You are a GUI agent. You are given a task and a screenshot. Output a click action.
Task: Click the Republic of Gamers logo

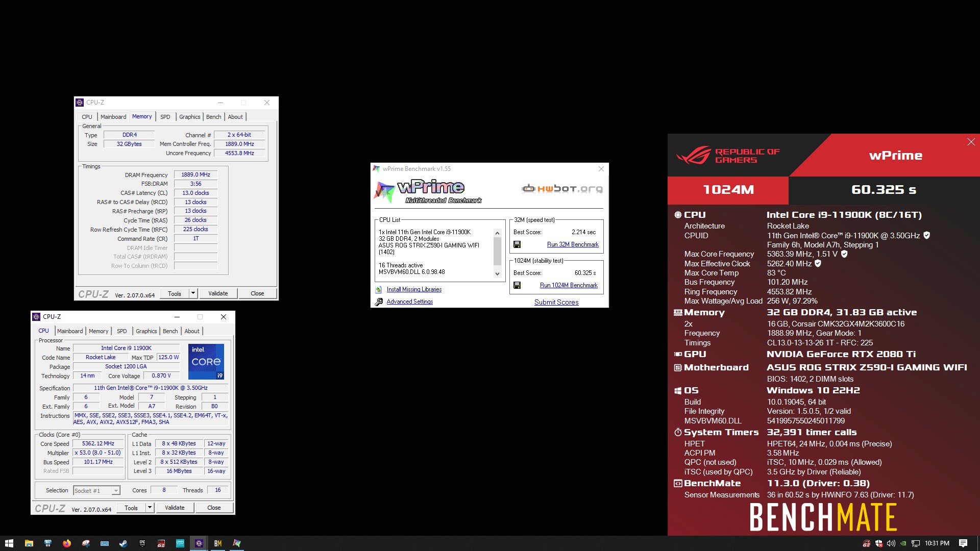click(x=728, y=156)
